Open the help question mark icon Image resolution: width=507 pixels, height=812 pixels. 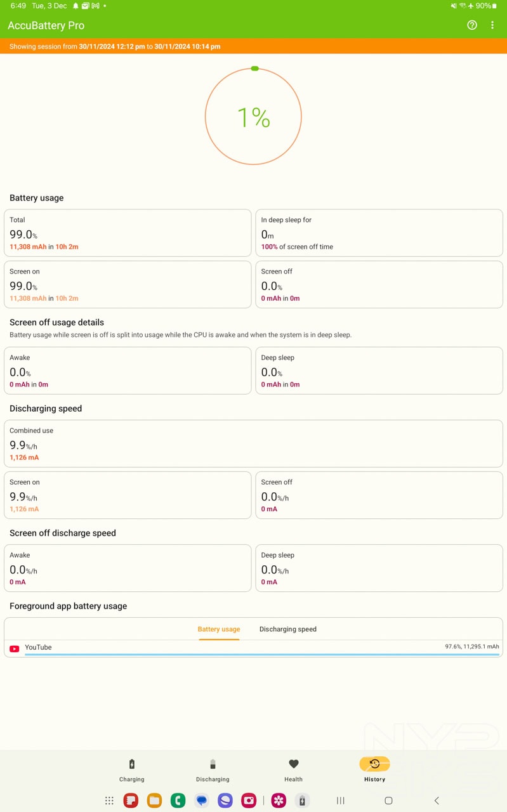tap(471, 25)
